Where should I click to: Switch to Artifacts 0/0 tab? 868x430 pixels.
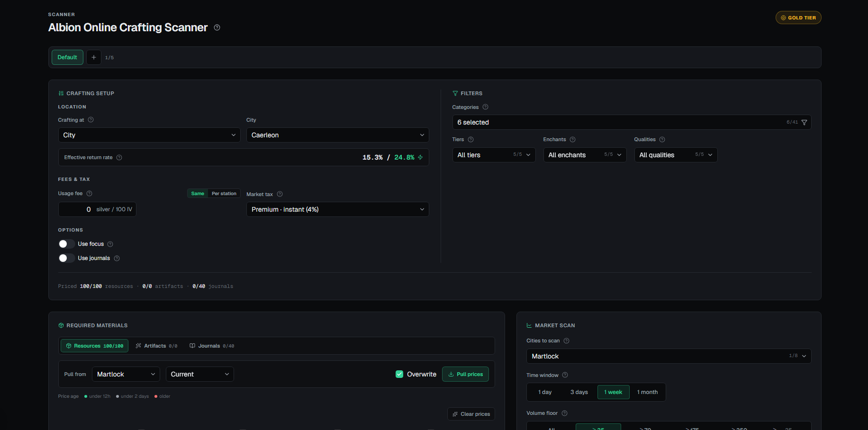pyautogui.click(x=156, y=346)
